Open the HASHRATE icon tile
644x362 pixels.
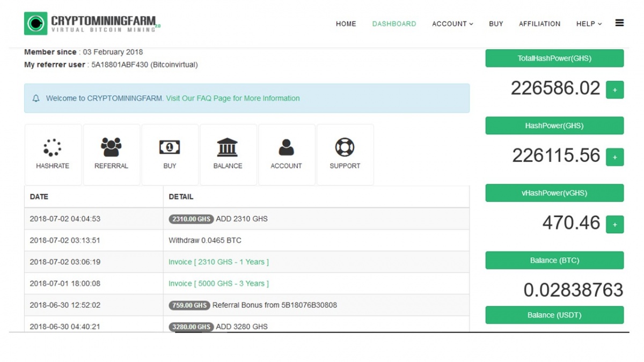53,155
